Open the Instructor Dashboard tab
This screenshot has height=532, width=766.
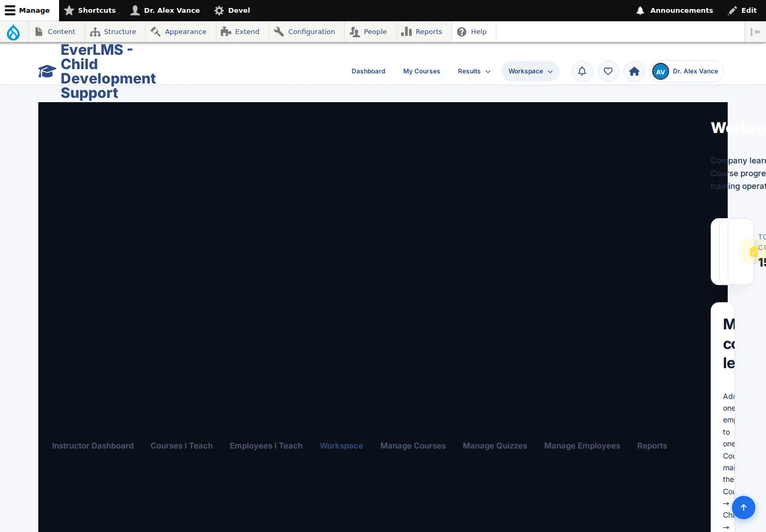tap(93, 446)
